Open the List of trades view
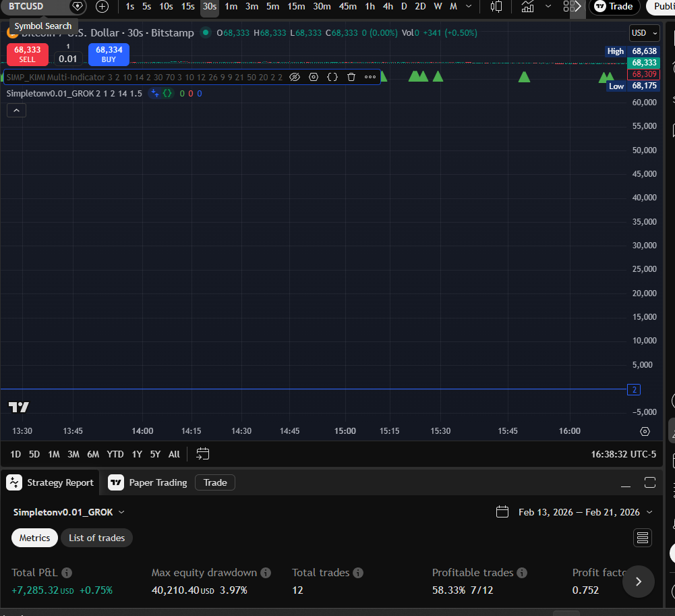This screenshot has width=675, height=616. (x=96, y=538)
